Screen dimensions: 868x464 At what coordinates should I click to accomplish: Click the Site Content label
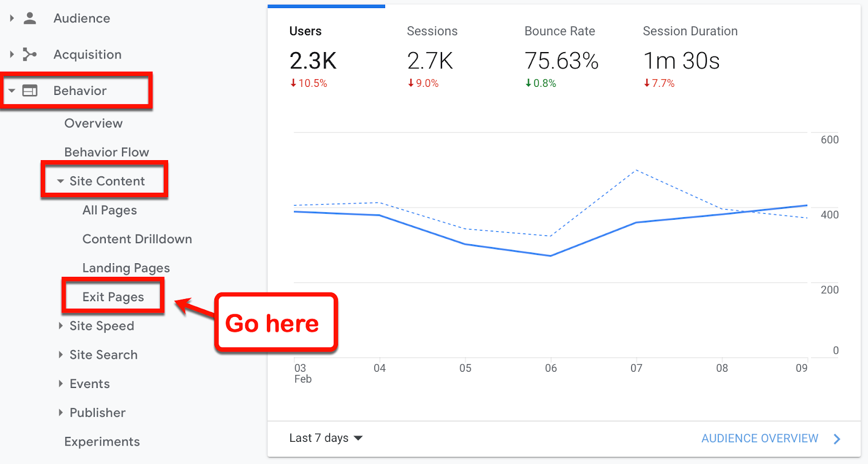pos(107,181)
